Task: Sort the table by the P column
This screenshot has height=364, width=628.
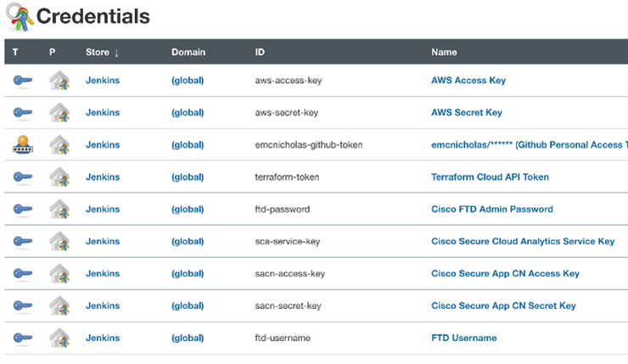Action: [x=52, y=52]
